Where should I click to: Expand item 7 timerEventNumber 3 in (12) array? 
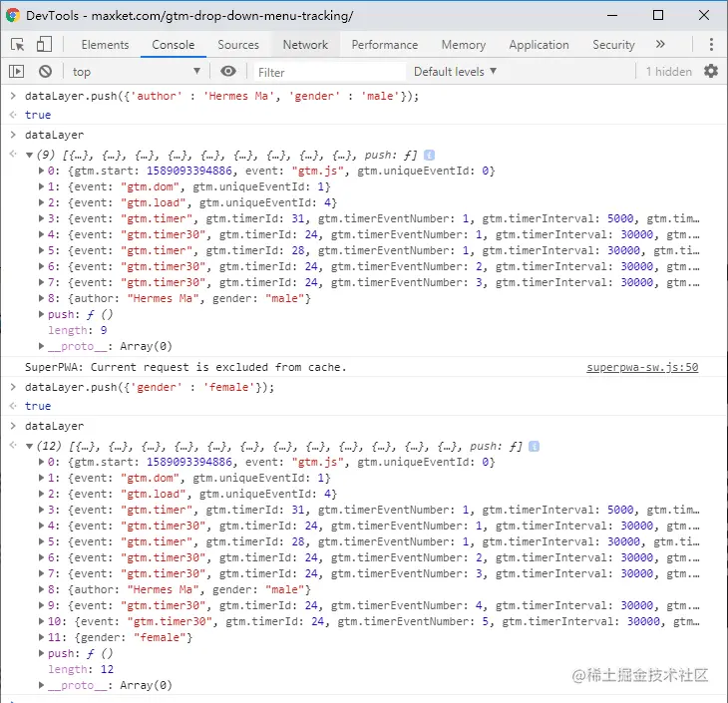(41, 573)
